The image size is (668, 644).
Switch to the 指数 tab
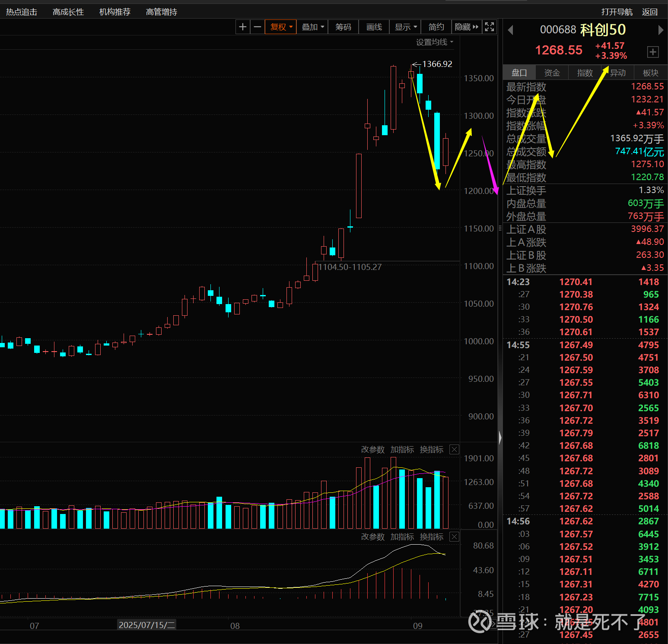coord(585,73)
